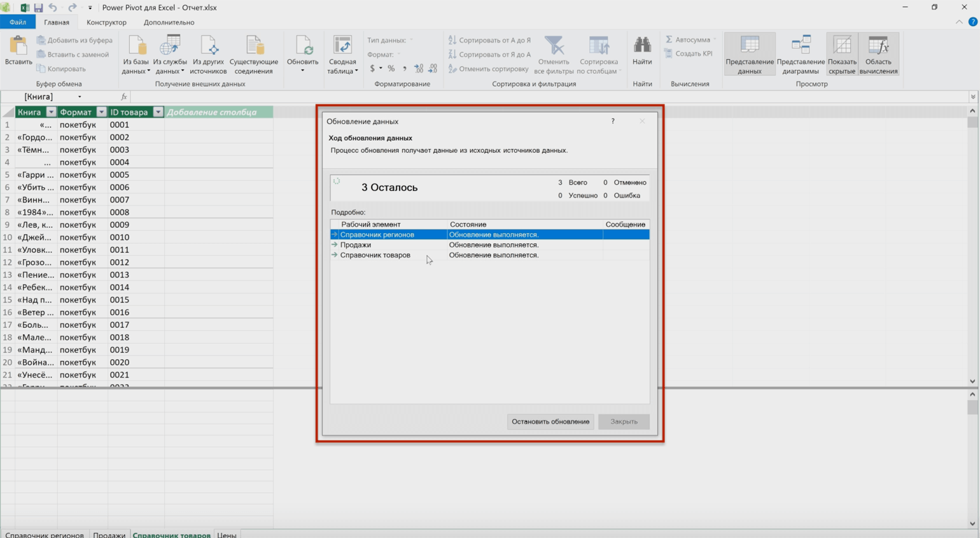The image size is (980, 538).
Task: Click dialog help question mark
Action: (613, 121)
